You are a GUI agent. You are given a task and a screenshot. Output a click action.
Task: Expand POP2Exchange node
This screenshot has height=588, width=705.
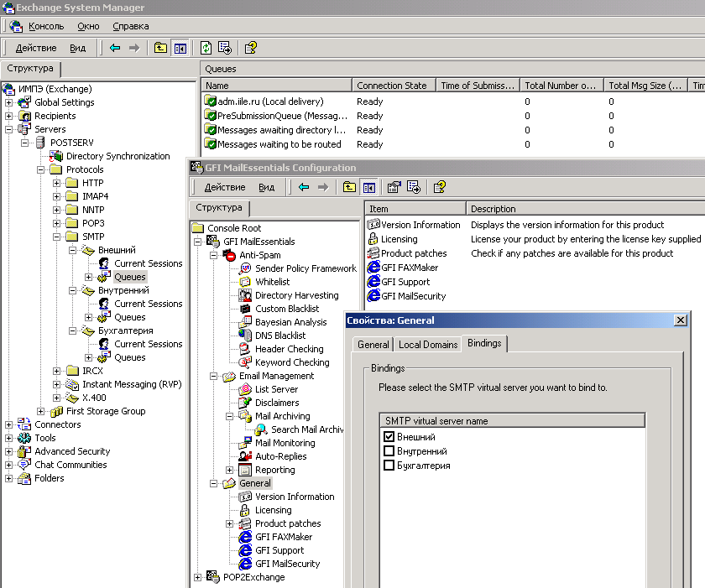point(197,577)
